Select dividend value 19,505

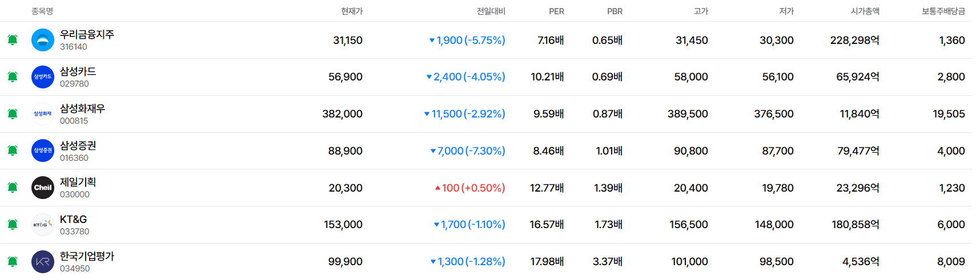point(949,114)
